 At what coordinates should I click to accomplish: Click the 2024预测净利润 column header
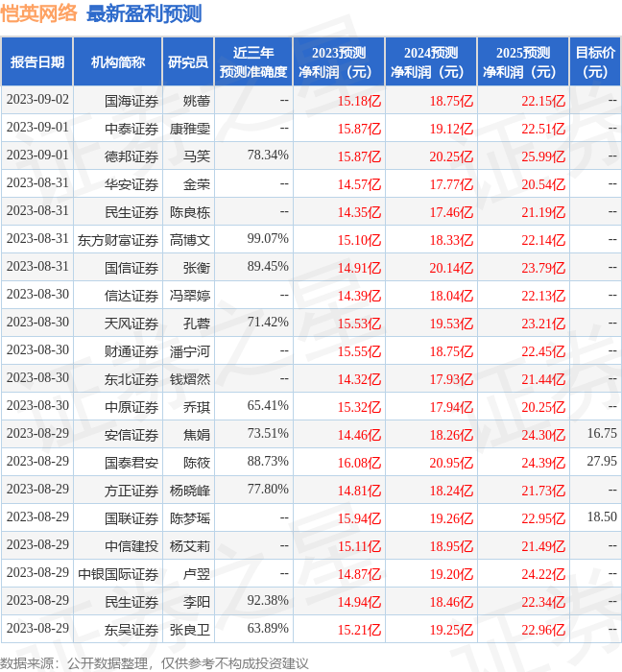coord(431,61)
